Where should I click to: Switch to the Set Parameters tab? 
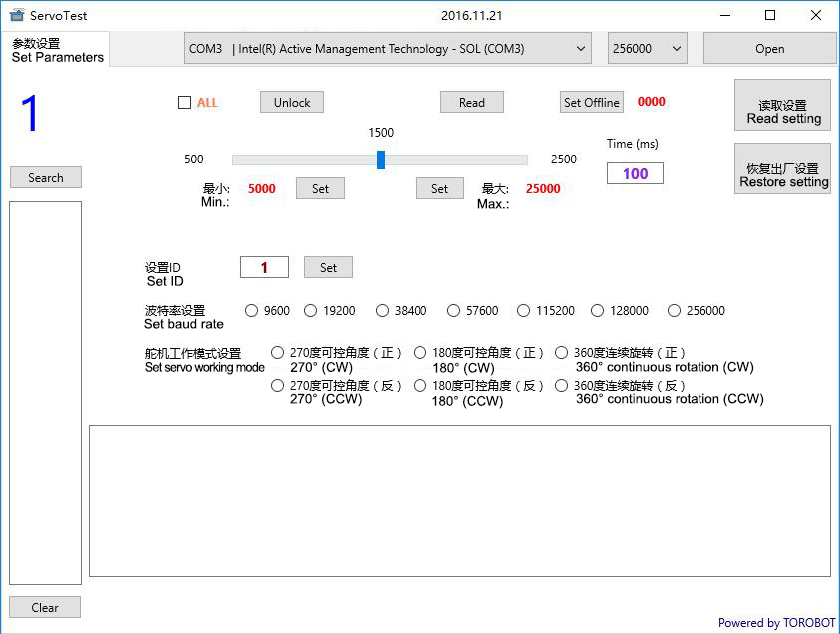tap(56, 50)
